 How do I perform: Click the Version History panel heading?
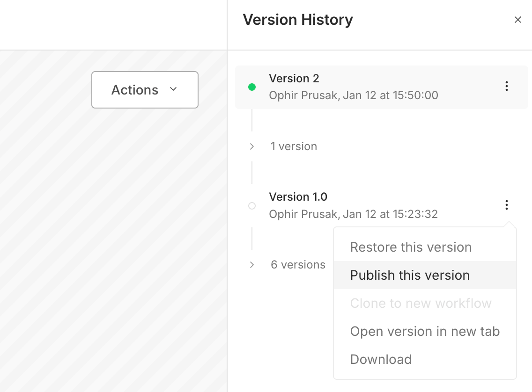click(x=297, y=20)
